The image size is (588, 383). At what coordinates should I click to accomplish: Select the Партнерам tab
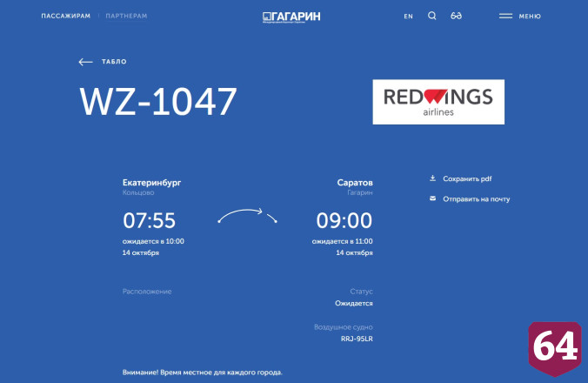tap(126, 16)
